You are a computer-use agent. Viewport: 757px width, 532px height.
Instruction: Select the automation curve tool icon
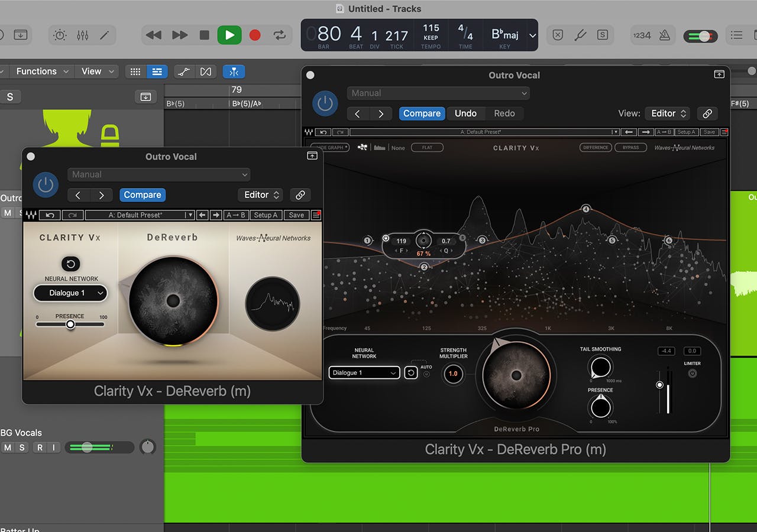click(184, 72)
